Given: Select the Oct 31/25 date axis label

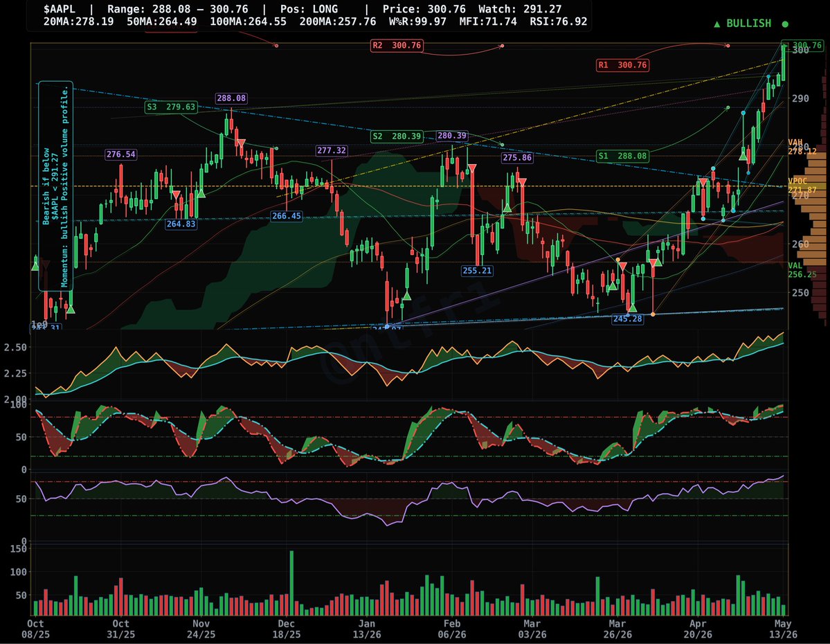Looking at the screenshot, I should pyautogui.click(x=120, y=629).
